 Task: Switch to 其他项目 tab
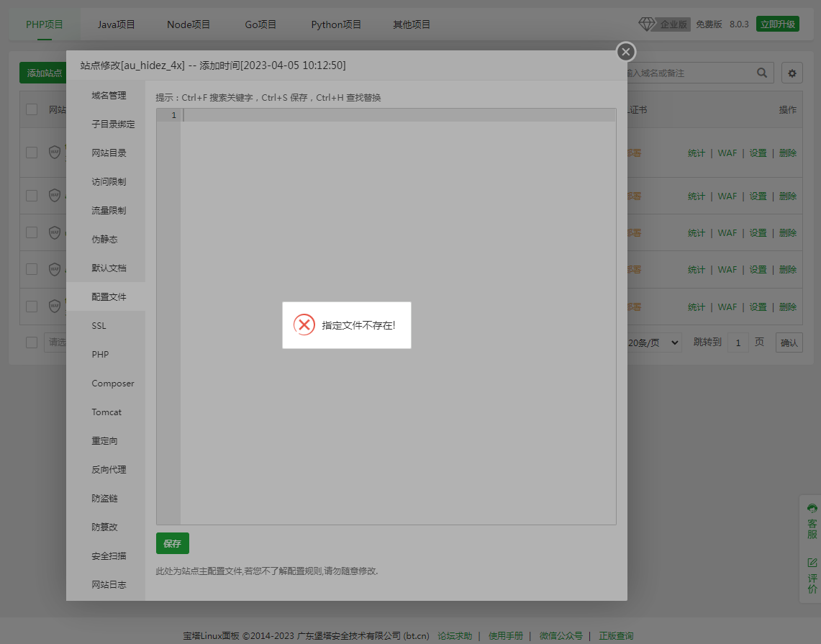pyautogui.click(x=412, y=24)
